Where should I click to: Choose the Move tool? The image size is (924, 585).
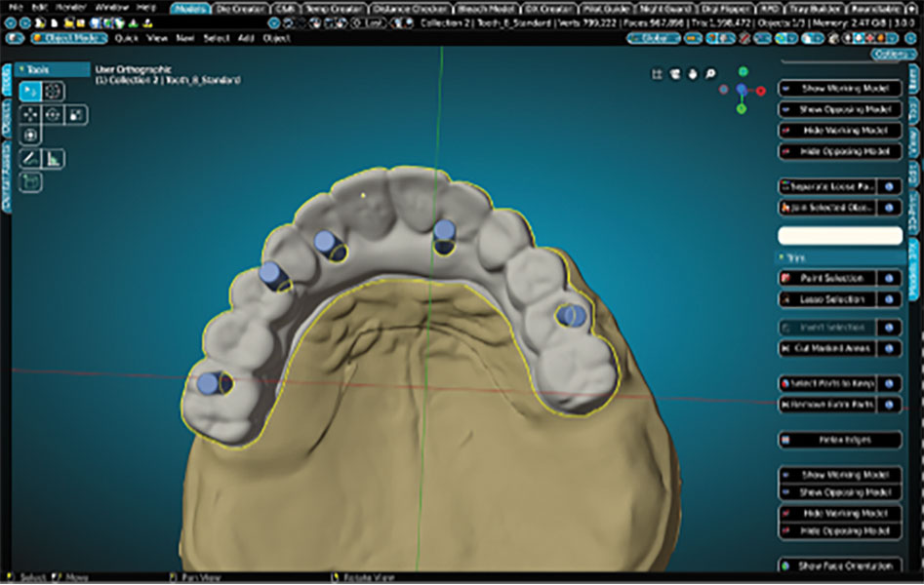pyautogui.click(x=31, y=114)
